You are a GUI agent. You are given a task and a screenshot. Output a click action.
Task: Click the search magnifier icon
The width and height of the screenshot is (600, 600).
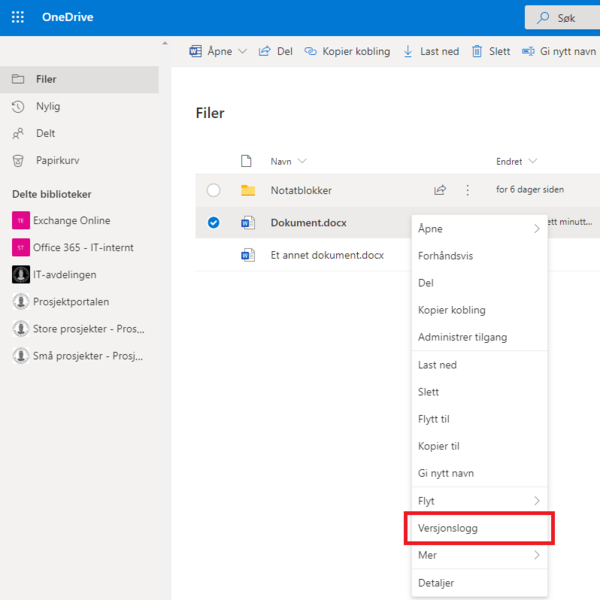click(543, 18)
